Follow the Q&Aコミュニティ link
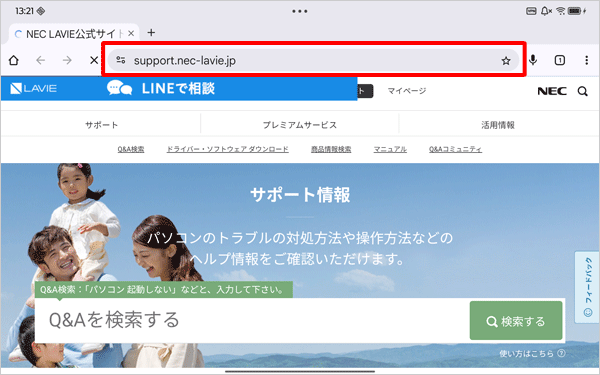 coord(455,149)
